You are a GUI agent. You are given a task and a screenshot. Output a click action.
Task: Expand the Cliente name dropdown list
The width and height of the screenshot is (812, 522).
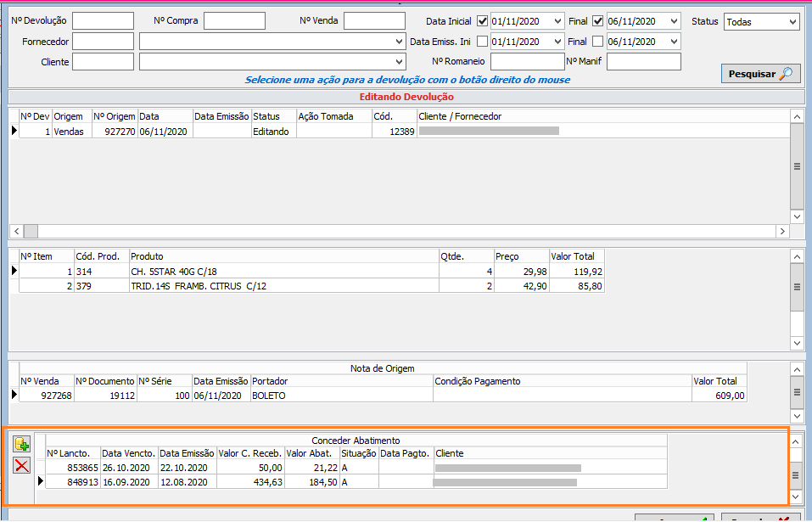click(x=400, y=62)
